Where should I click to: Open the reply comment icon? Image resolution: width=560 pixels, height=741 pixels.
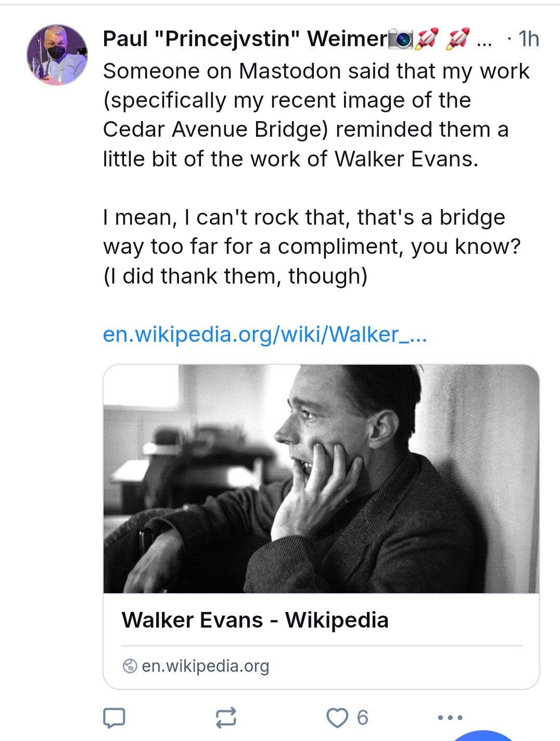[x=114, y=718]
